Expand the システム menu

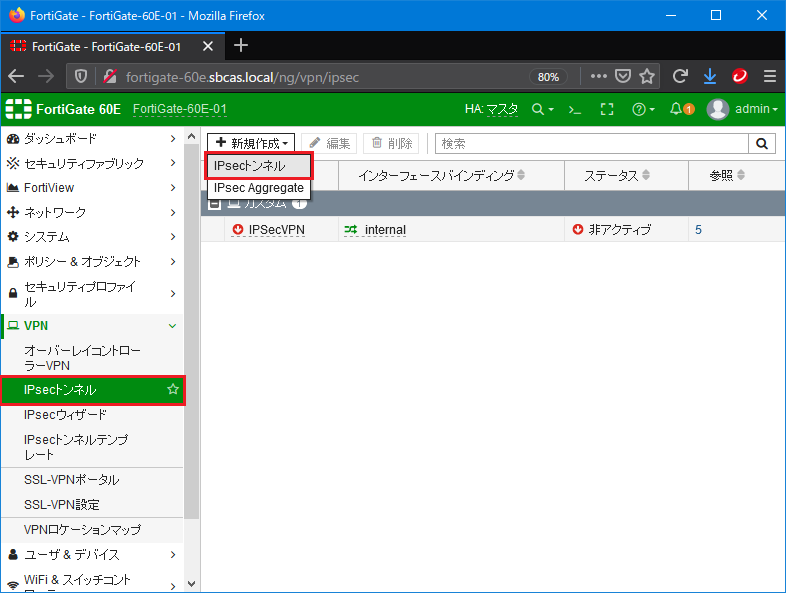pos(92,237)
